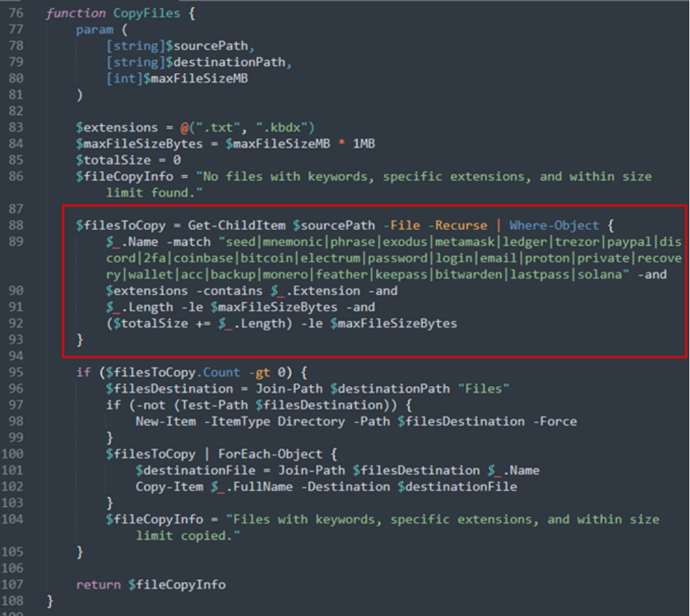Click line number 108 in the gutter

click(x=13, y=601)
